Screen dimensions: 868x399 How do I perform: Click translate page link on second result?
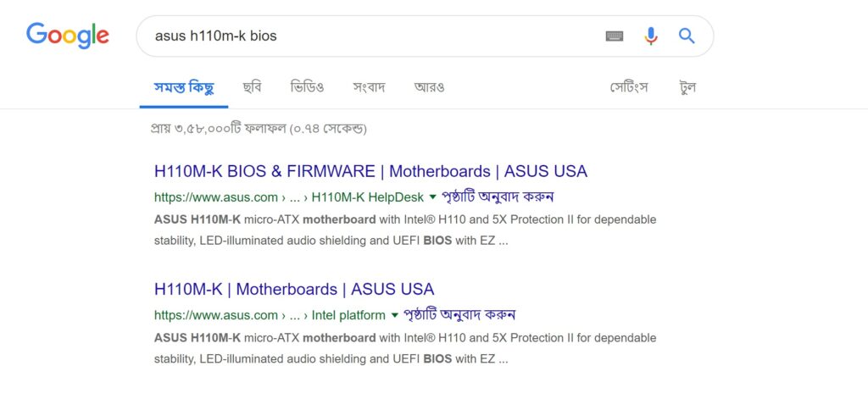(459, 315)
